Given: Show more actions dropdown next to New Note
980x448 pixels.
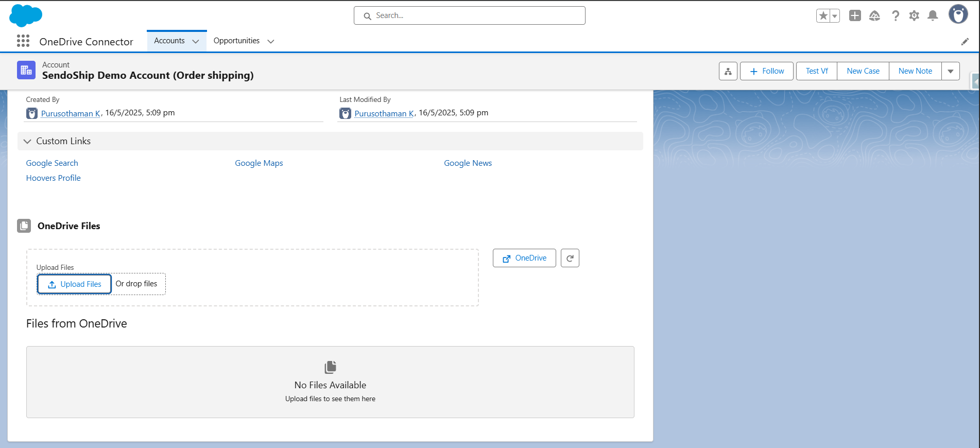Looking at the screenshot, I should click(951, 71).
